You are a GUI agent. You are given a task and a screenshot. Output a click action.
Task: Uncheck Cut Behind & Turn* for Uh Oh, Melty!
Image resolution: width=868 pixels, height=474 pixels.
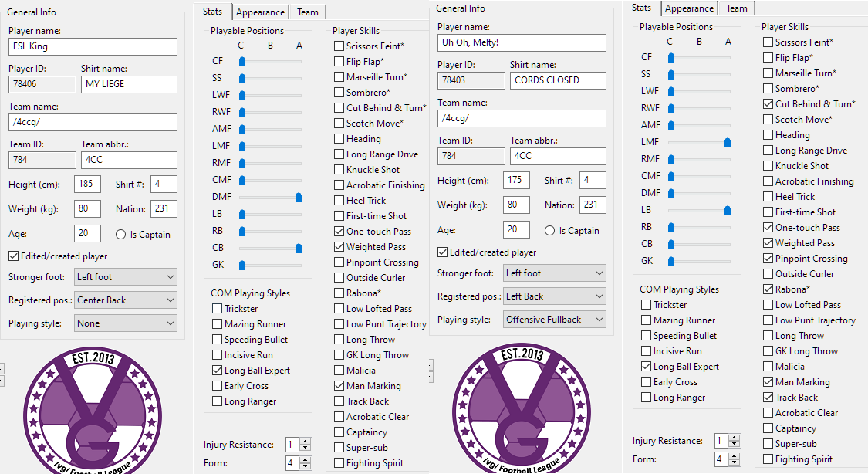(x=768, y=103)
